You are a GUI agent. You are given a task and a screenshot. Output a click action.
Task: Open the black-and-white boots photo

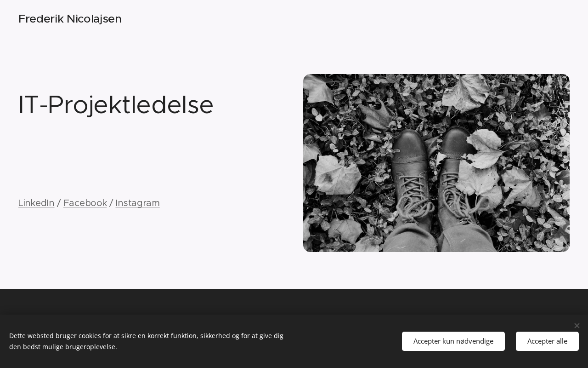[436, 163]
